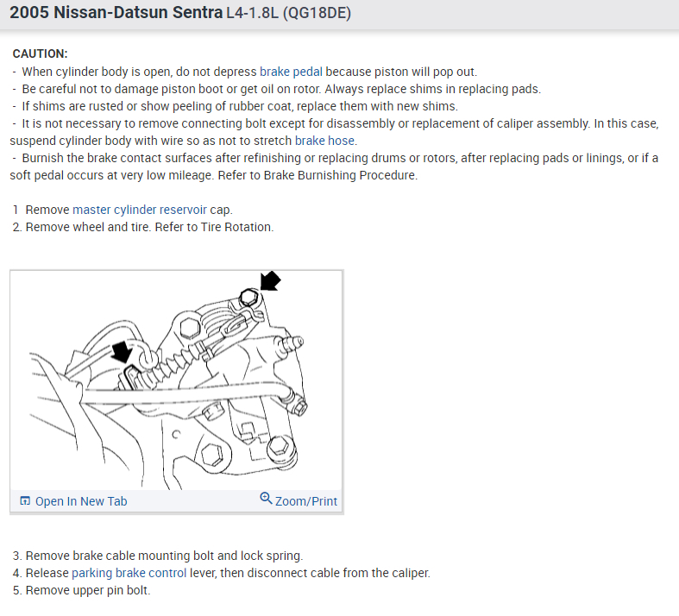This screenshot has width=679, height=616.
Task: Click the upper-right black arrow in the diagram
Action: (270, 280)
